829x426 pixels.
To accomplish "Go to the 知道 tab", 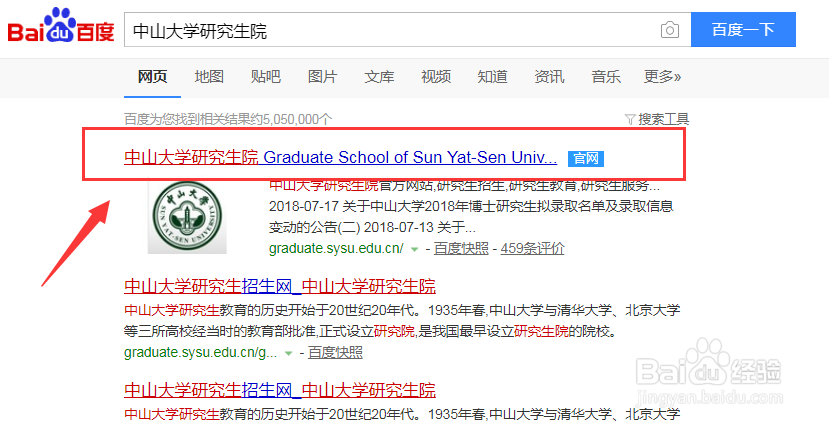I will [x=492, y=77].
